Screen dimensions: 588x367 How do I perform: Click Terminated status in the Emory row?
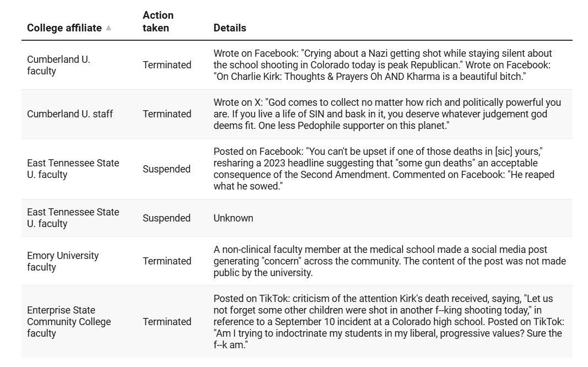click(x=167, y=261)
